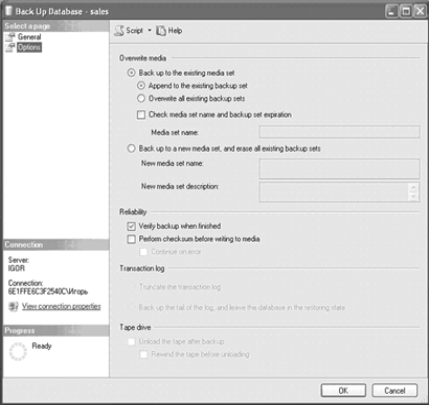Check Rewind the tape before unloading
This screenshot has width=430, height=406.
[143, 354]
